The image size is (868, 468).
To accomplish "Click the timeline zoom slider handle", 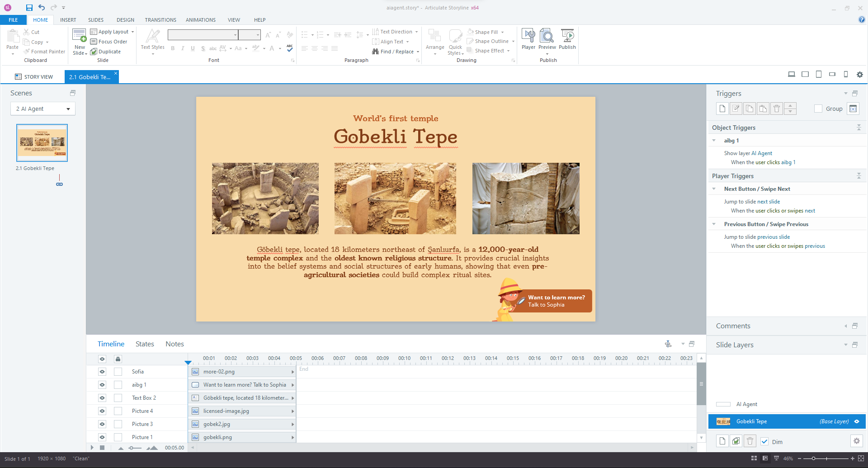I will pyautogui.click(x=131, y=448).
